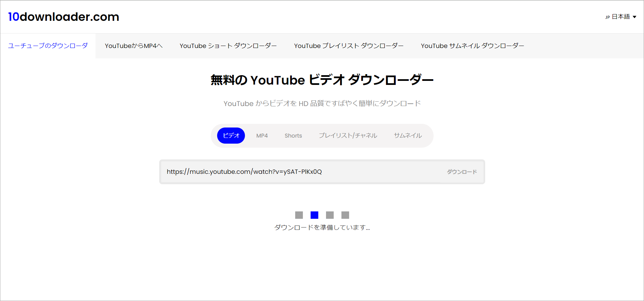Go to YouTube ショート ダウンローダー page
644x301 pixels.
coord(228,46)
